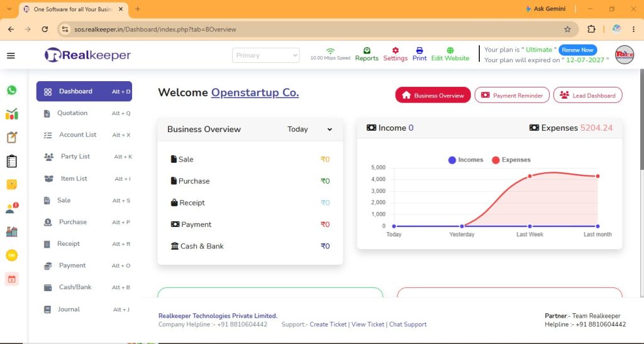Viewport: 644px width, 344px height.
Task: Open Item List menu entry
Action: [84, 179]
